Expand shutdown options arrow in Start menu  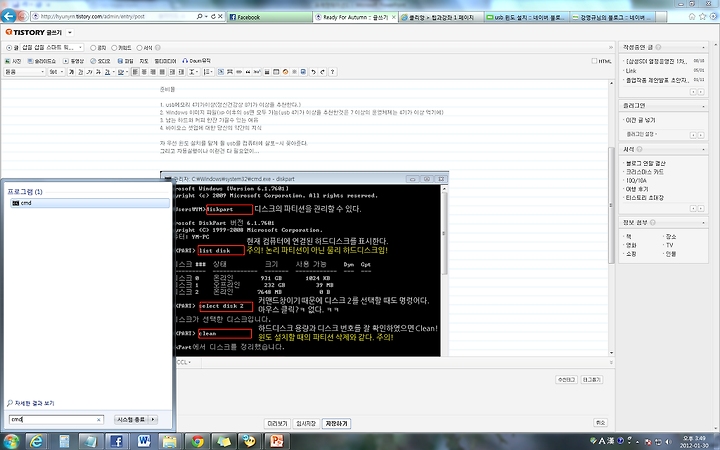coord(153,420)
